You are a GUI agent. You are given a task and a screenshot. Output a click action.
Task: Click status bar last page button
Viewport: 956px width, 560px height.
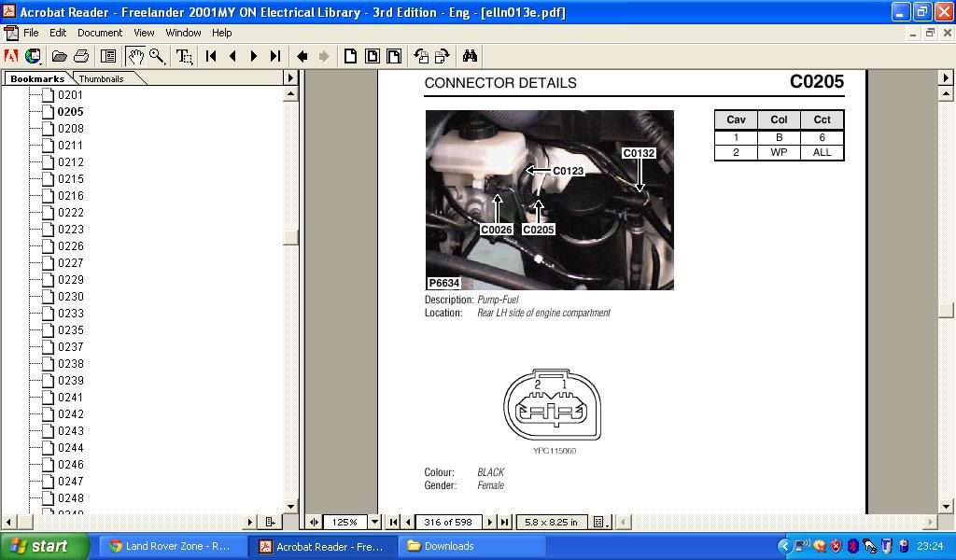coord(504,523)
